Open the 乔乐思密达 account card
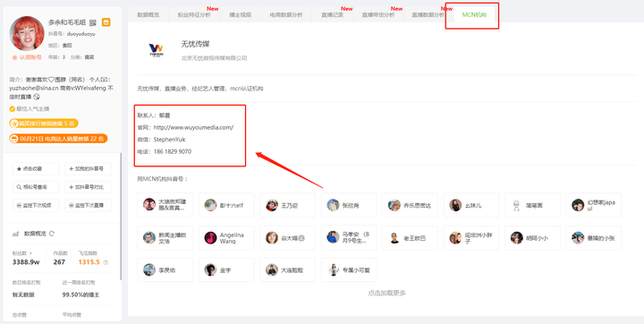The width and height of the screenshot is (644, 324). (x=411, y=205)
